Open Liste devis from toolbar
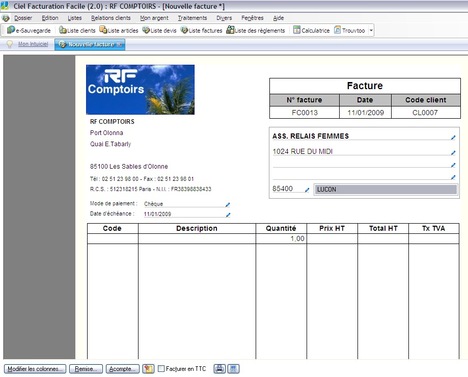The height and width of the screenshot is (377, 468). (x=159, y=30)
